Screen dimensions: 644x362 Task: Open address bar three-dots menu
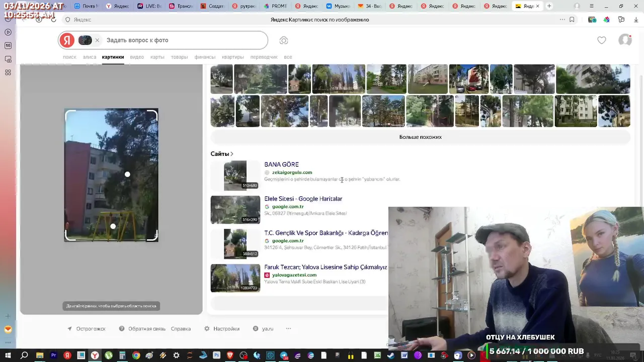(x=562, y=20)
